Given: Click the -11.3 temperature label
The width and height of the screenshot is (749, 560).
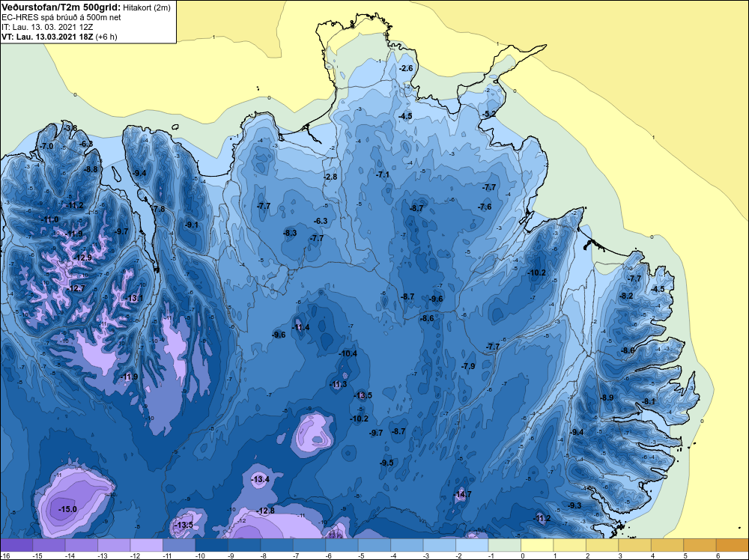Looking at the screenshot, I should (x=338, y=384).
